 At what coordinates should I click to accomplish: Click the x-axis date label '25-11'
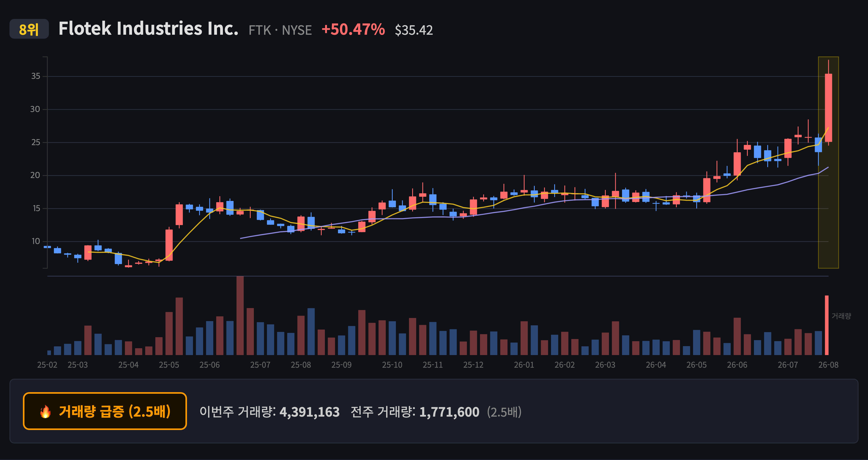point(433,365)
